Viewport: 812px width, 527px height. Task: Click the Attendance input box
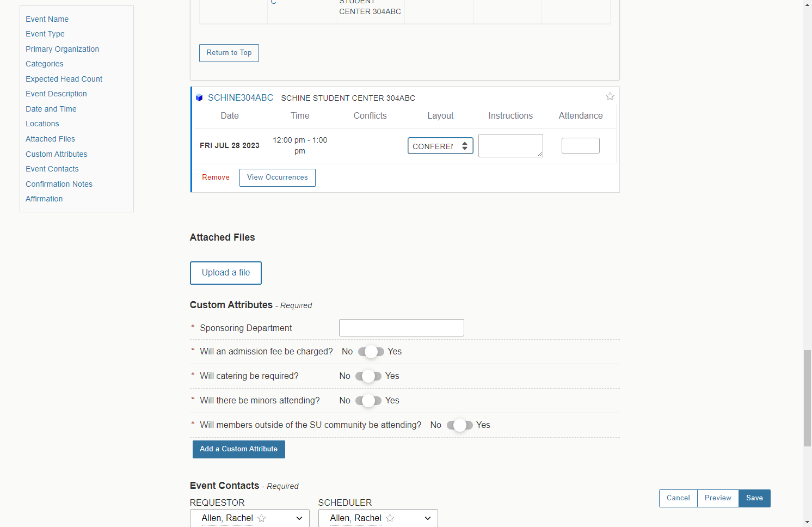click(x=581, y=146)
